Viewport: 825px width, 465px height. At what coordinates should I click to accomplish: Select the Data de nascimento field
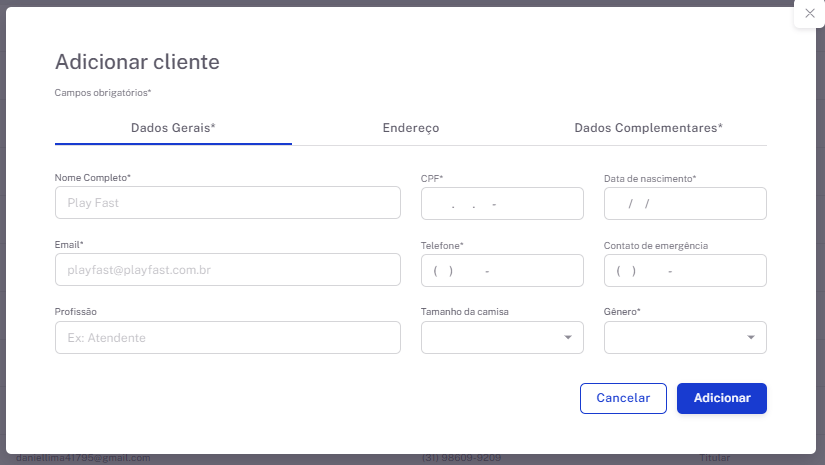pos(685,203)
